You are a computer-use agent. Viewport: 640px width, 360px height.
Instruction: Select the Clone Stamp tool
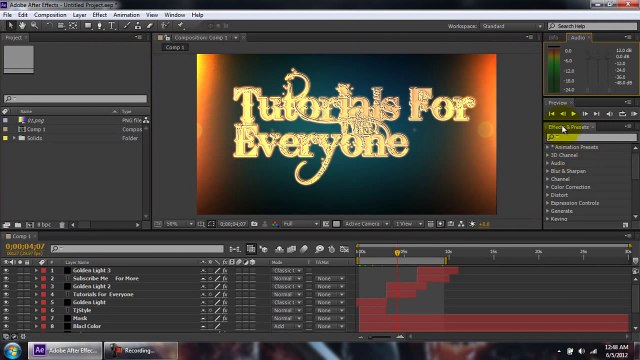138,26
